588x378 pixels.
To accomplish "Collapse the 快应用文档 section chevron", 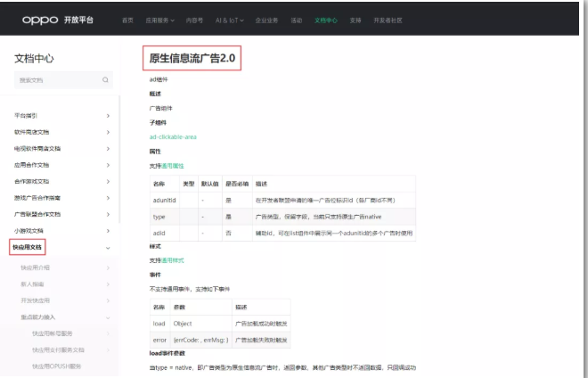I will (108, 248).
